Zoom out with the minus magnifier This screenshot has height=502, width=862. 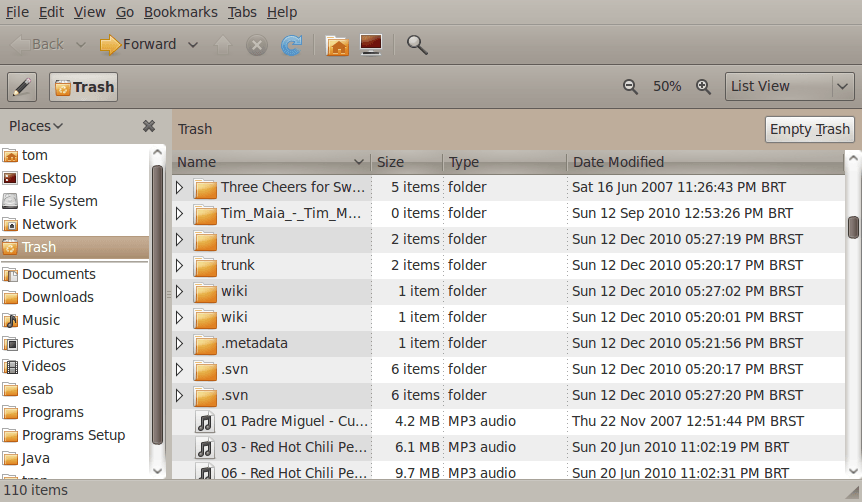[630, 86]
